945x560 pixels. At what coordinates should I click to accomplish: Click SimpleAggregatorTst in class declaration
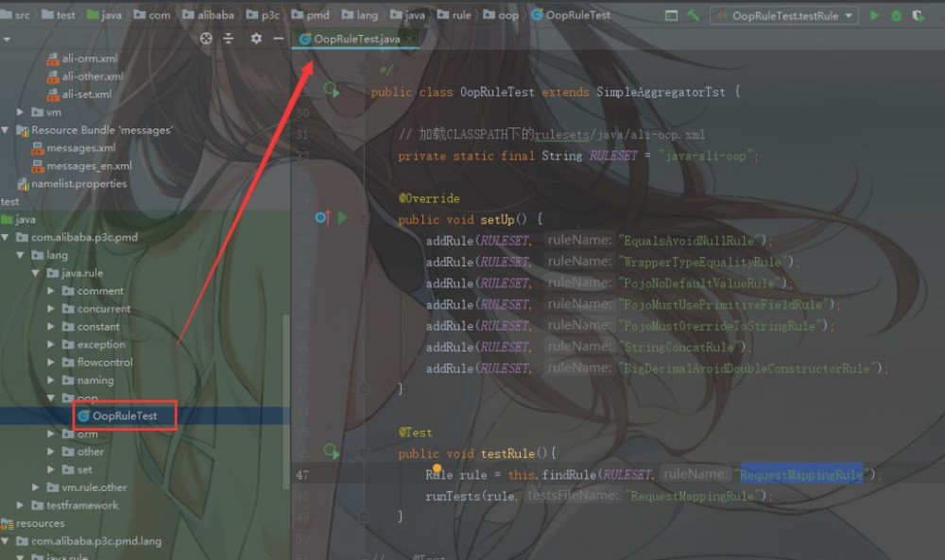coord(661,93)
